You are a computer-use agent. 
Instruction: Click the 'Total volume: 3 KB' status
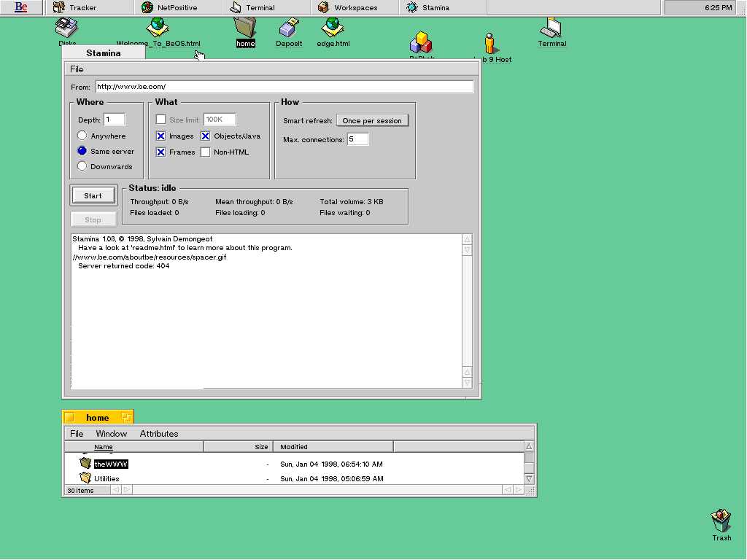[x=352, y=201]
